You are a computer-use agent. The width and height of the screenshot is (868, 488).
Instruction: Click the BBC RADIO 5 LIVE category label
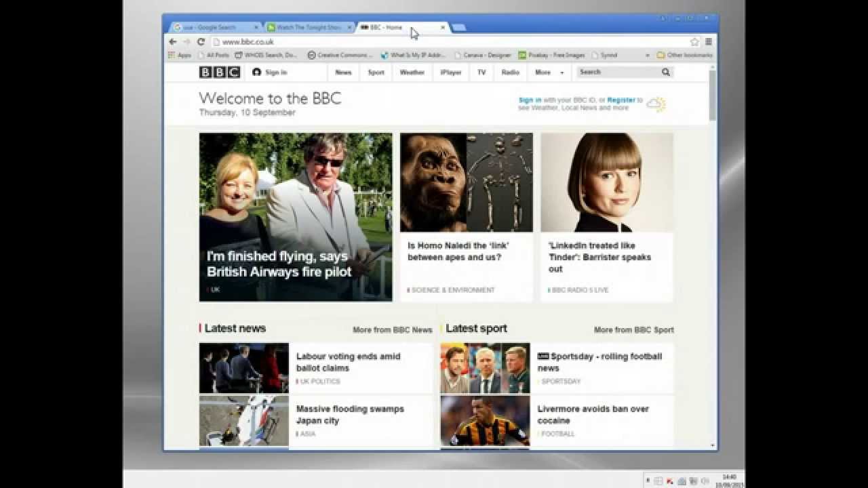579,290
